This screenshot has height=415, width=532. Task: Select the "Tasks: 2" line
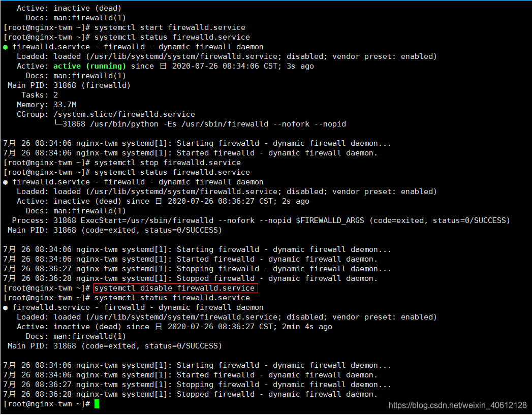pos(40,95)
